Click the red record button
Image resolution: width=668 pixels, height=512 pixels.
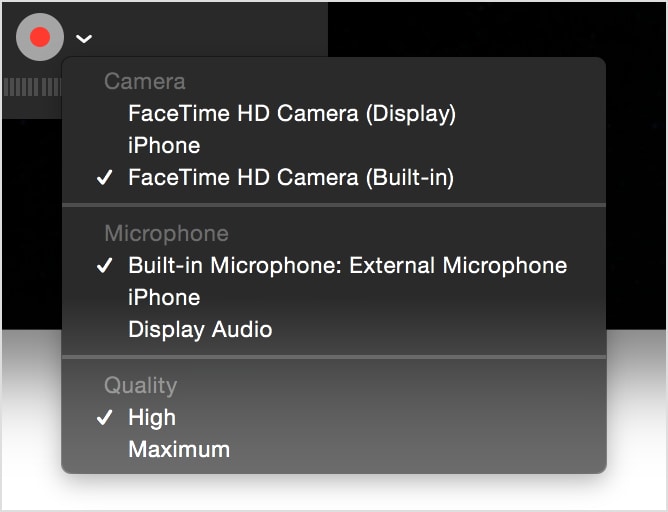click(40, 38)
